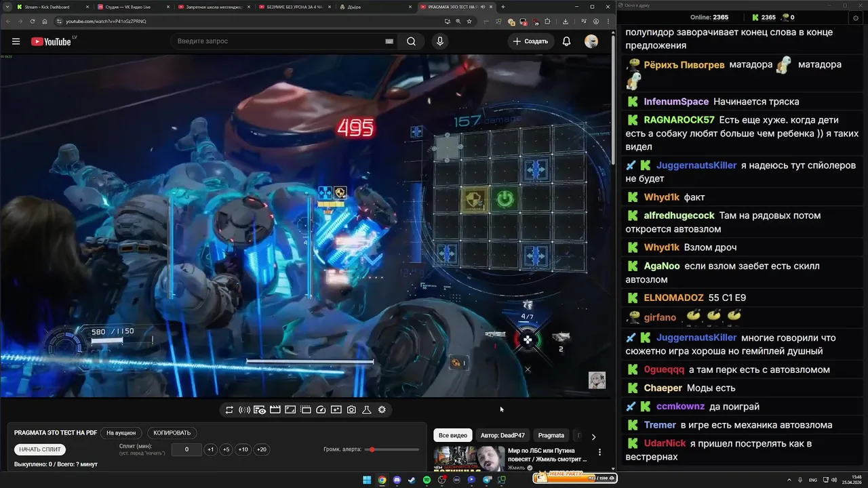Select the Автор: DeadP47 filter chip
This screenshot has height=488, width=868.
pyautogui.click(x=502, y=435)
